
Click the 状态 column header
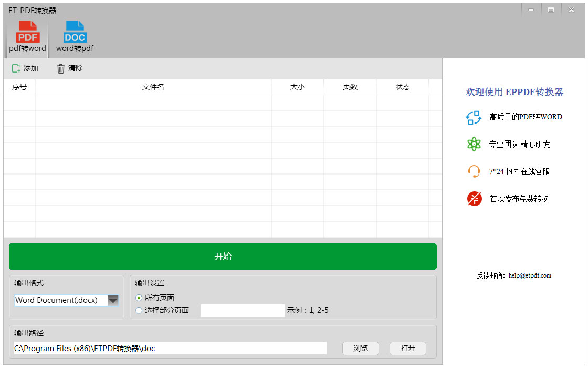click(x=402, y=87)
